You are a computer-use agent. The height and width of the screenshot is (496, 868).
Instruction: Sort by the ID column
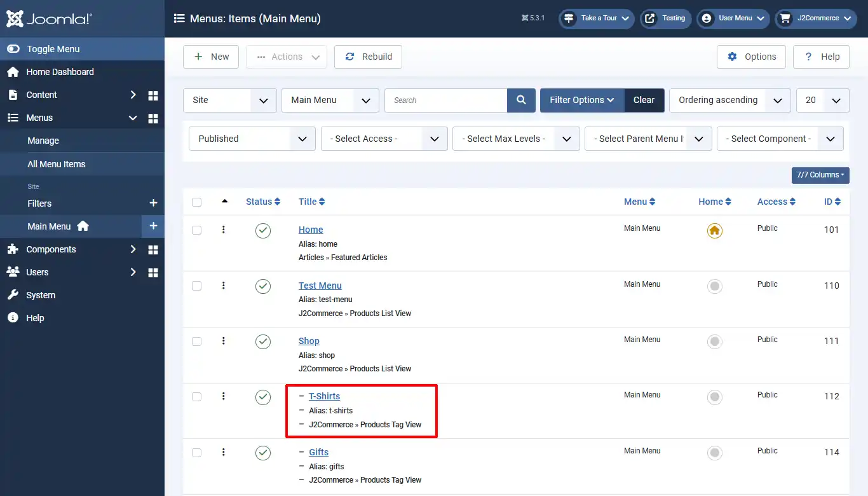pos(832,202)
